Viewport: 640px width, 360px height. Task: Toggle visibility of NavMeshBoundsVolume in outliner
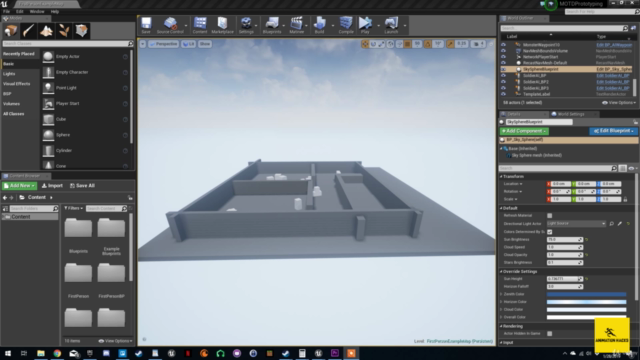click(503, 51)
